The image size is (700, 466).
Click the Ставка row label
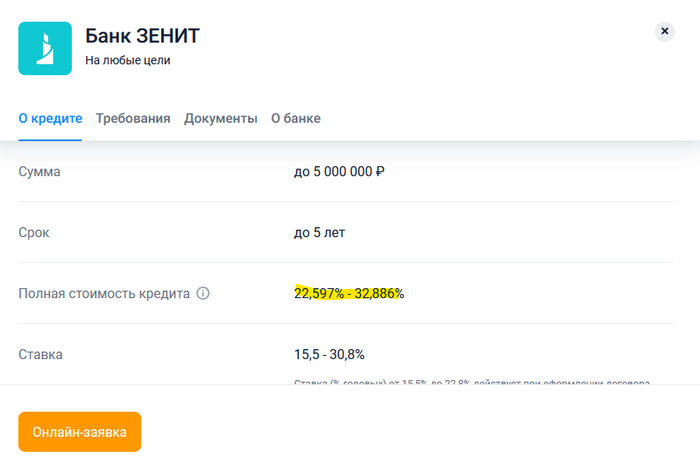(x=41, y=354)
